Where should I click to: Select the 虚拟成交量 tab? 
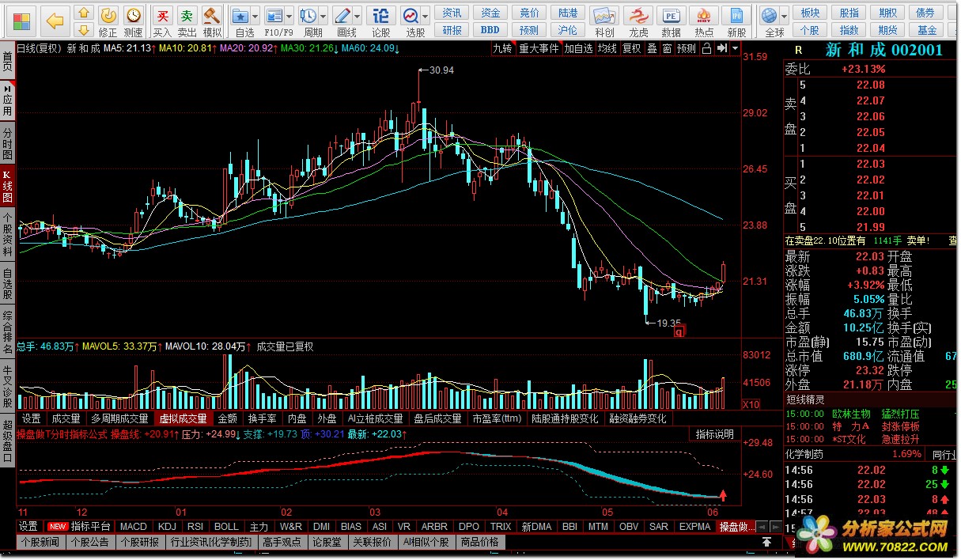click(x=183, y=418)
